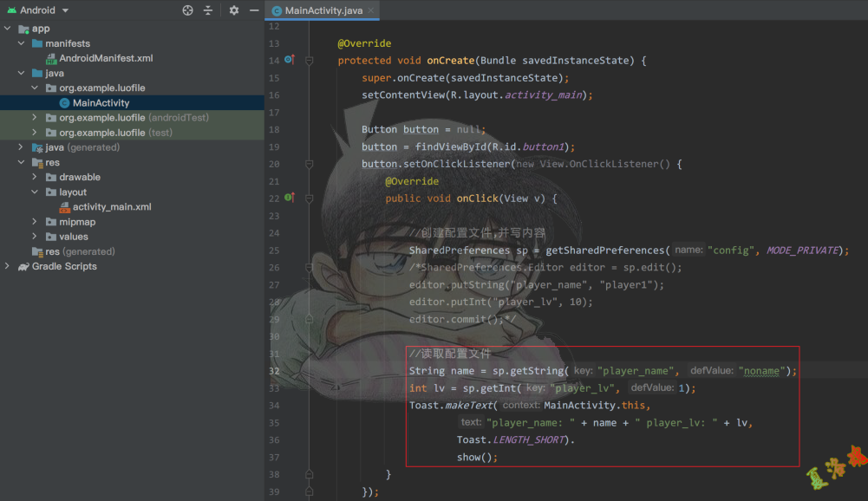Click implements gutter icon on line 22
868x501 pixels.
click(290, 198)
